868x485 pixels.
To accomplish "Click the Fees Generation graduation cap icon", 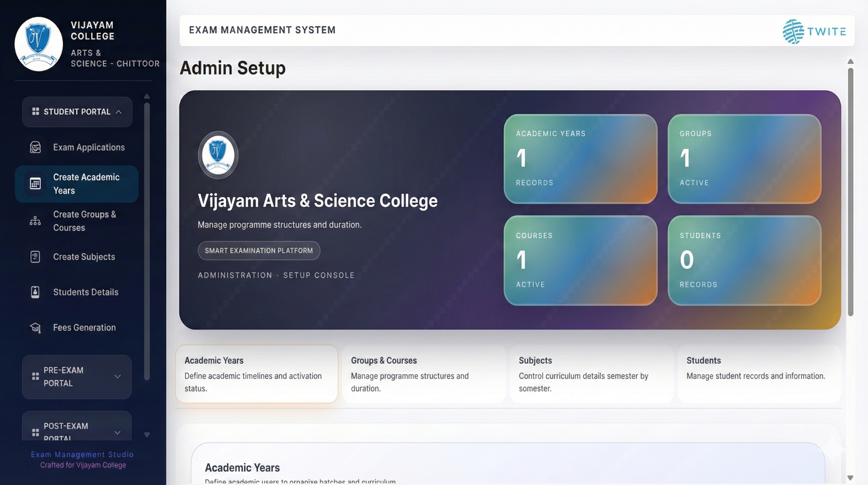I will click(35, 328).
